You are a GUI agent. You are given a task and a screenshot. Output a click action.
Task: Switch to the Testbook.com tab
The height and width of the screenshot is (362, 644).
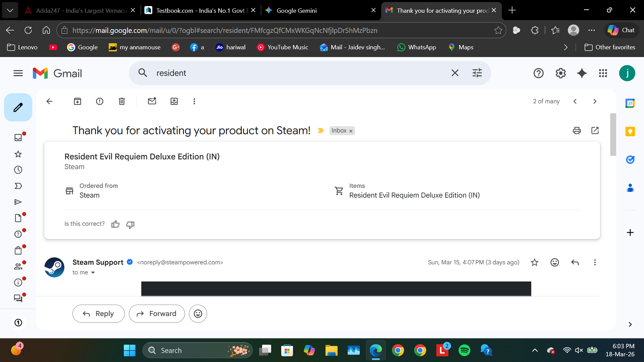[200, 10]
